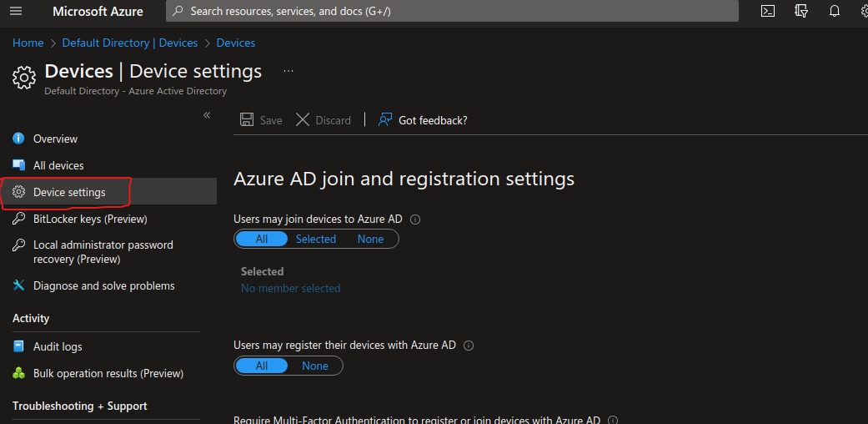Click info icon beside Require Multi-Factor Authentication
This screenshot has height=424, width=868.
[x=613, y=420]
